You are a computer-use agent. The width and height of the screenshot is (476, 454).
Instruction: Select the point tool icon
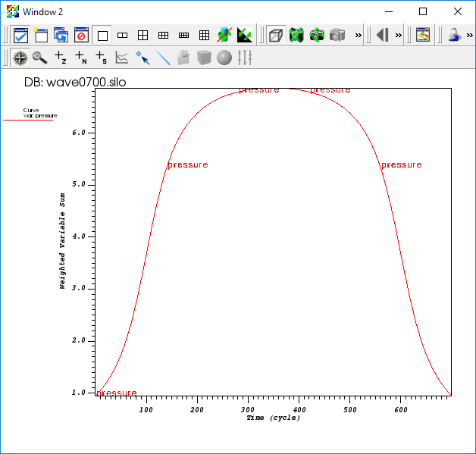coord(142,58)
